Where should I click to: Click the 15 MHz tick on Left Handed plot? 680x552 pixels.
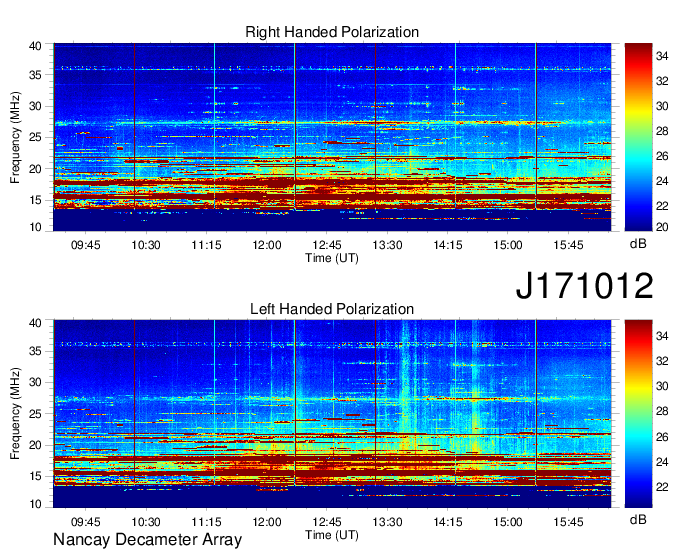pos(36,477)
